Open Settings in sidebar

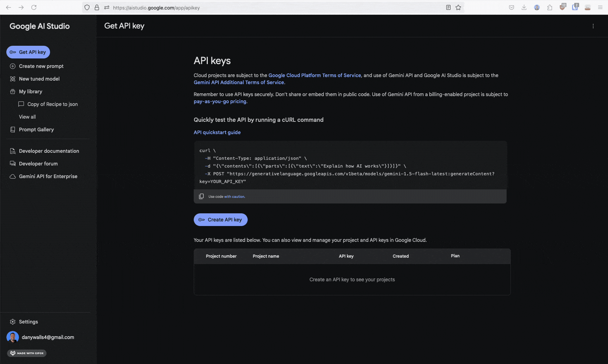(29, 322)
